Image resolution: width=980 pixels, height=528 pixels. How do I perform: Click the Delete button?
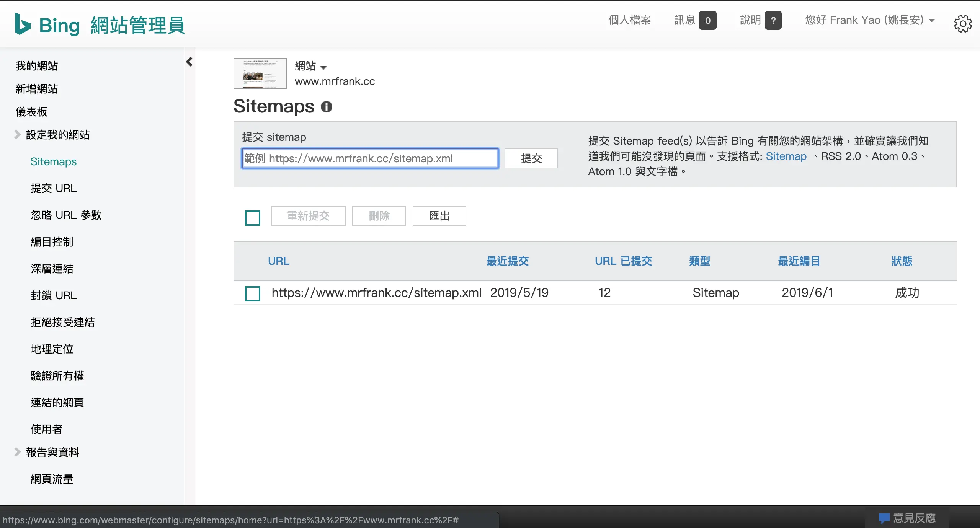point(379,216)
